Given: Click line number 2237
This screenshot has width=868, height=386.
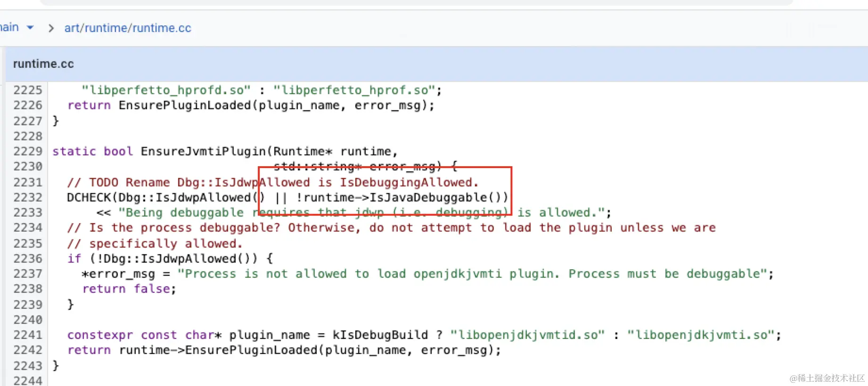Looking at the screenshot, I should 28,273.
